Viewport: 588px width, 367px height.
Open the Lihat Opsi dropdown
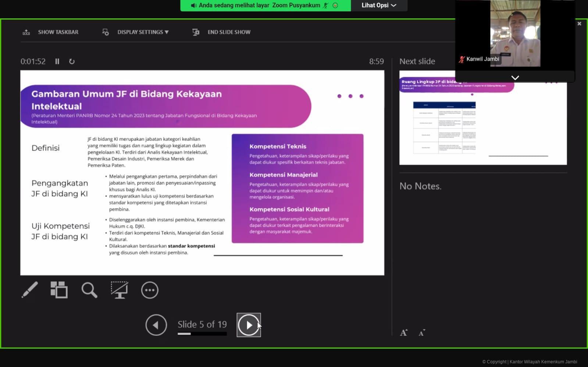coord(379,6)
